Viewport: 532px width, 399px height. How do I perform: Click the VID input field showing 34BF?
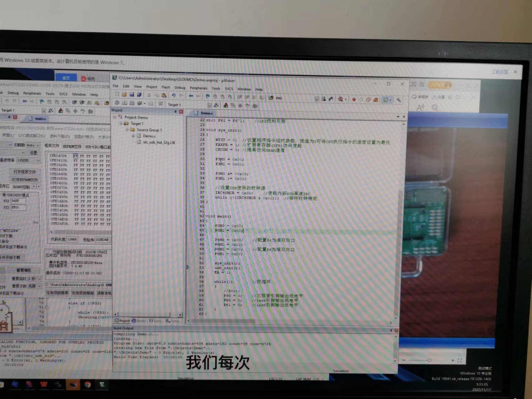tap(18, 201)
